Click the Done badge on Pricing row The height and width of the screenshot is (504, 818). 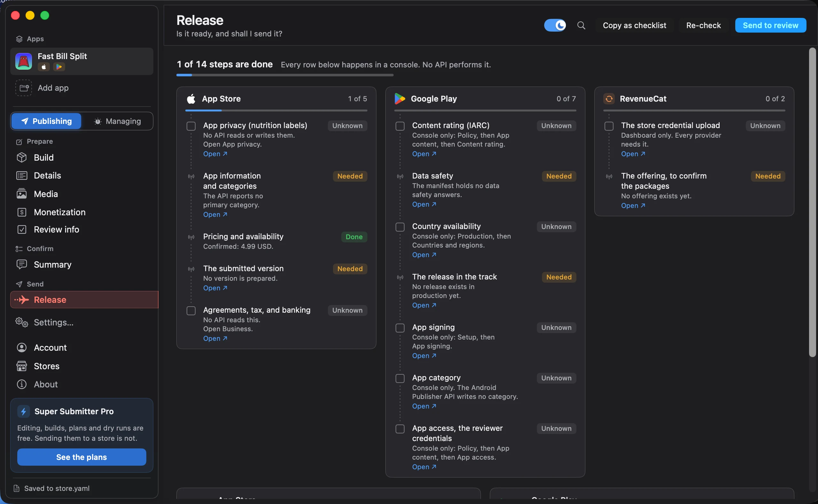tap(354, 237)
